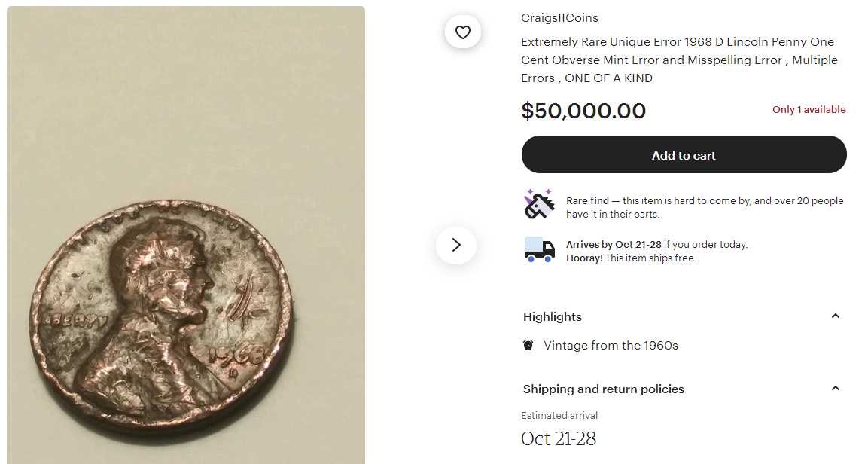Collapse shipping policies using its chevron
The height and width of the screenshot is (464, 868).
point(835,389)
